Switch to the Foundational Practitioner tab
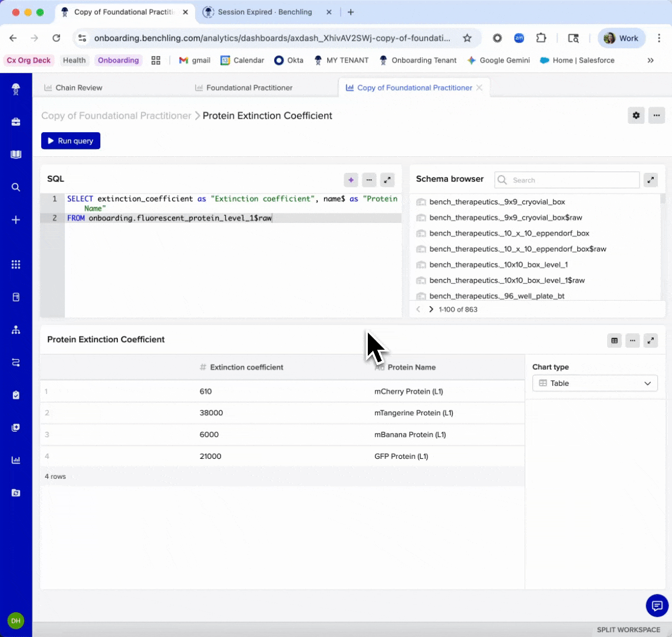This screenshot has width=672, height=637. 249,88
